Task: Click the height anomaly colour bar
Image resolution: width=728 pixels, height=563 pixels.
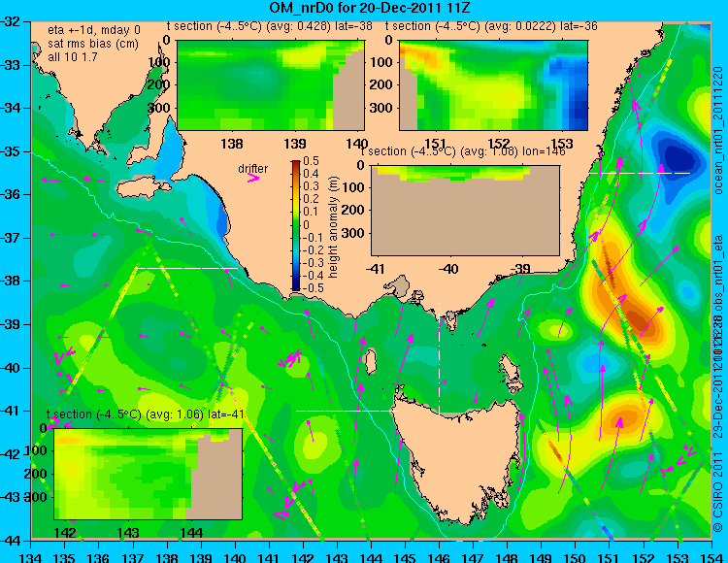Action: (x=296, y=226)
